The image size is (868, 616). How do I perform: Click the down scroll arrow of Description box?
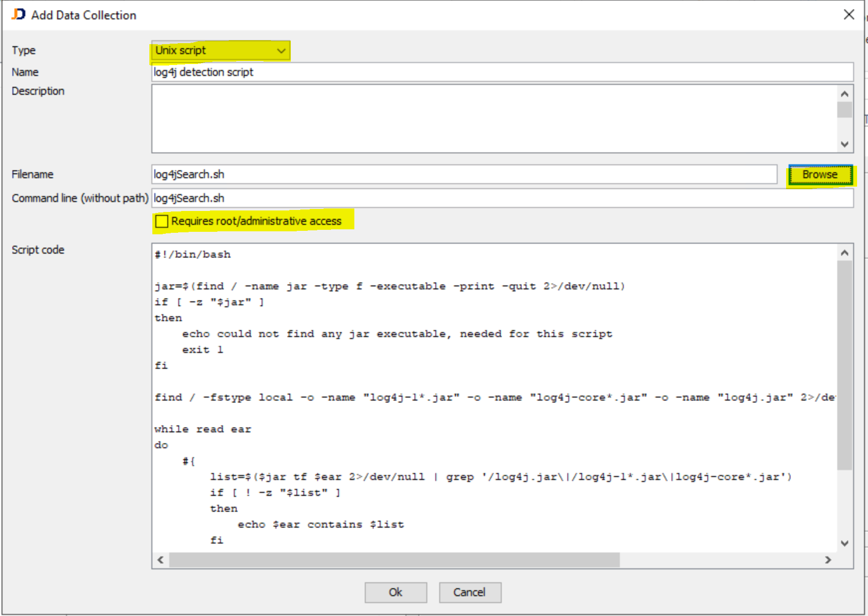(844, 144)
